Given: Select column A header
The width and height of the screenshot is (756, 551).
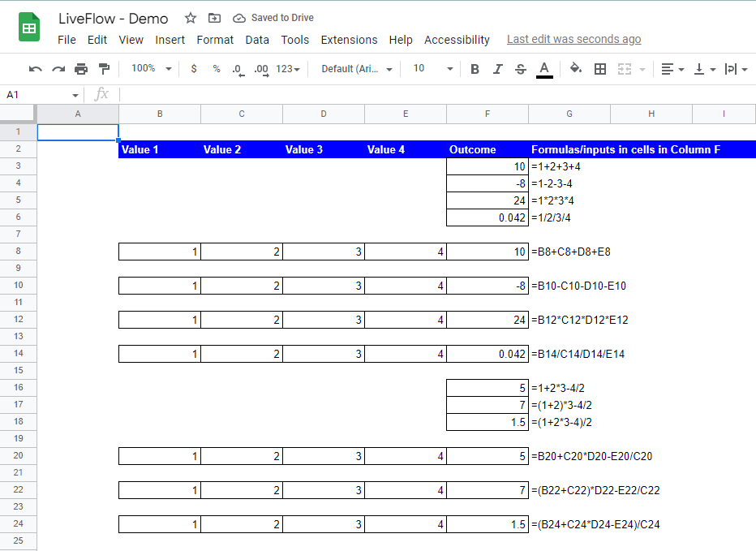Looking at the screenshot, I should pyautogui.click(x=78, y=114).
